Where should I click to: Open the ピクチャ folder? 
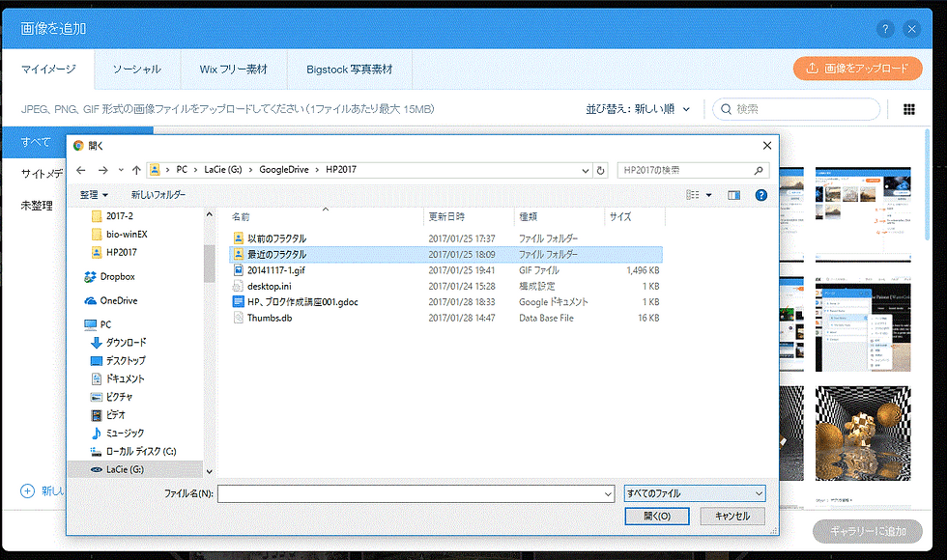point(111,397)
